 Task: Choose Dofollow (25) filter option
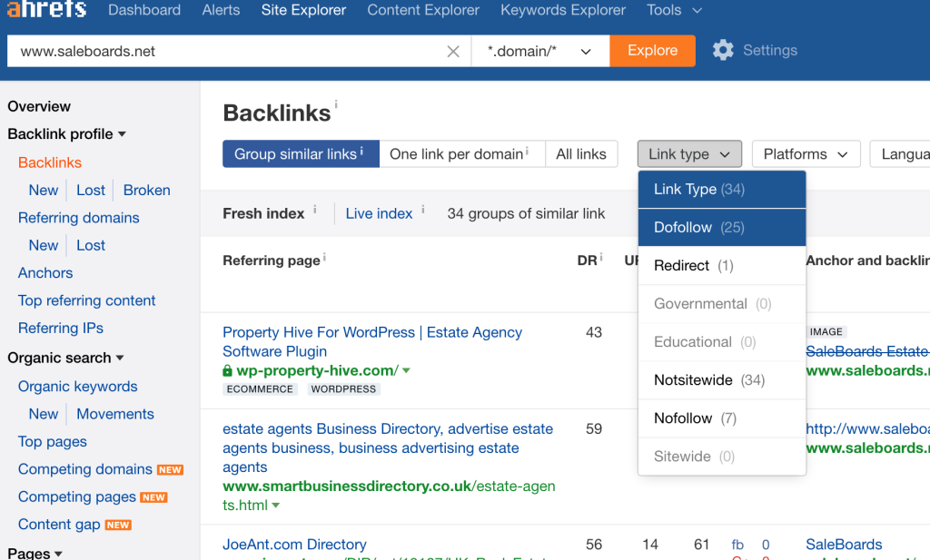click(x=722, y=228)
